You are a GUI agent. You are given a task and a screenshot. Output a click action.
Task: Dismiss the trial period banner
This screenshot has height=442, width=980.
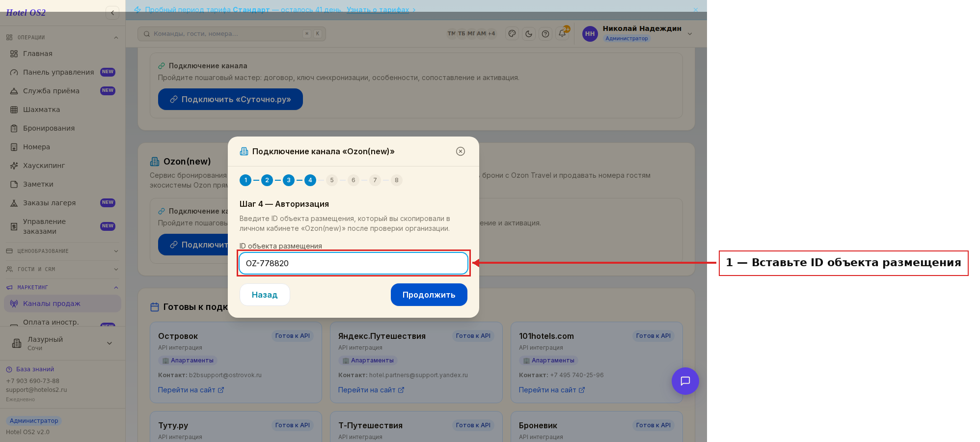click(695, 10)
